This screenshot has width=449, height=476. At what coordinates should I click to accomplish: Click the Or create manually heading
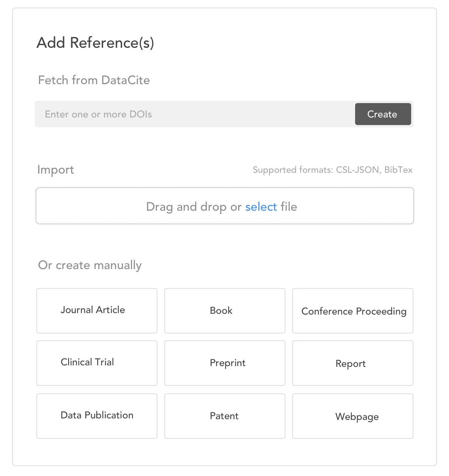click(89, 265)
